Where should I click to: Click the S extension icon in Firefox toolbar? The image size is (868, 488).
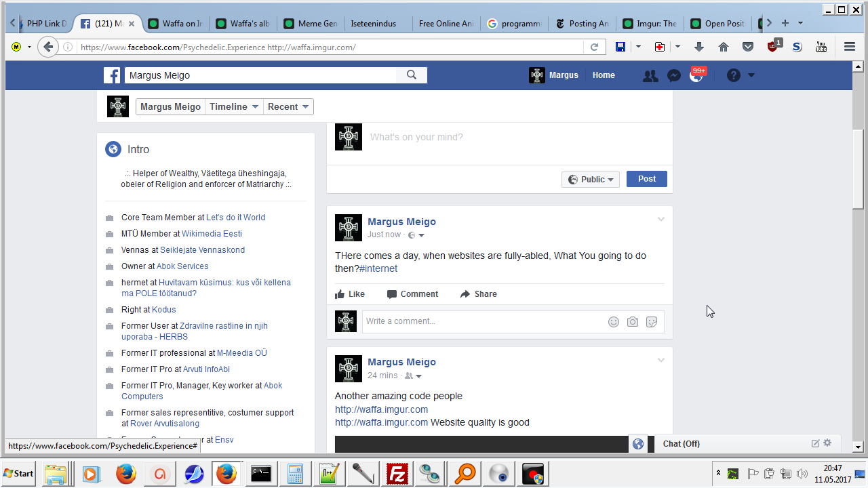pyautogui.click(x=797, y=47)
